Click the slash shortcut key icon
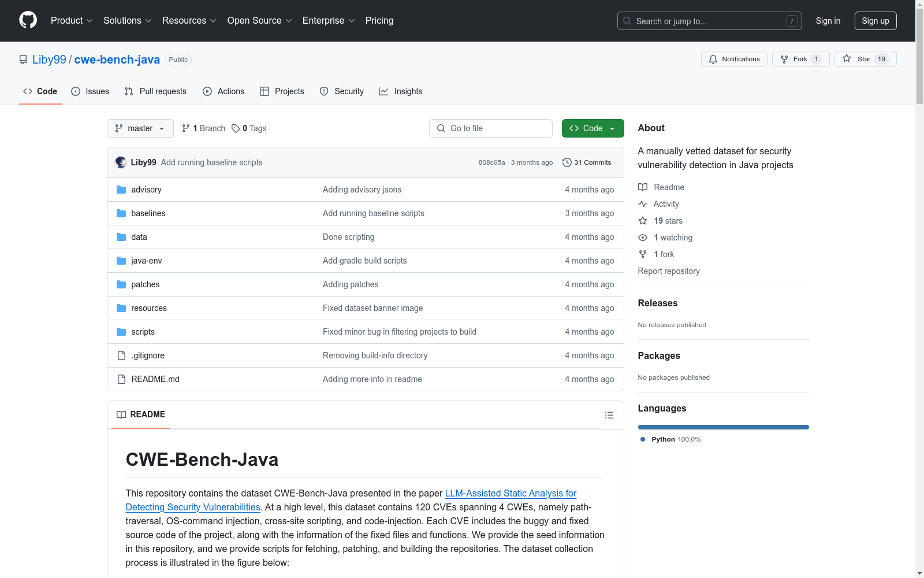The height and width of the screenshot is (578, 924). tap(792, 21)
